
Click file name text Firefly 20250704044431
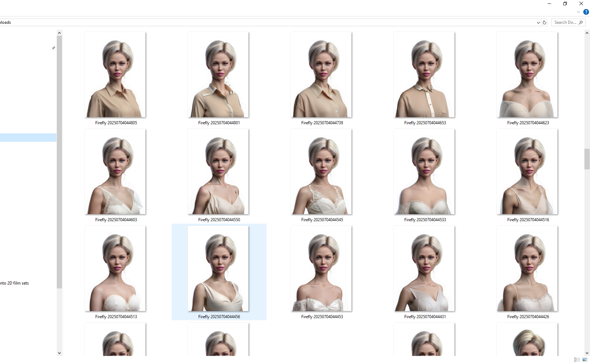pos(425,317)
